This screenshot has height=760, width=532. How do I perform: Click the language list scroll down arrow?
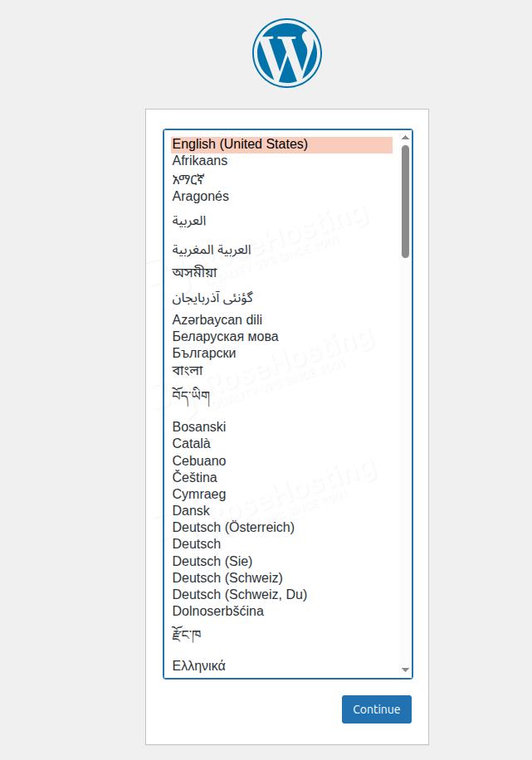coord(405,670)
